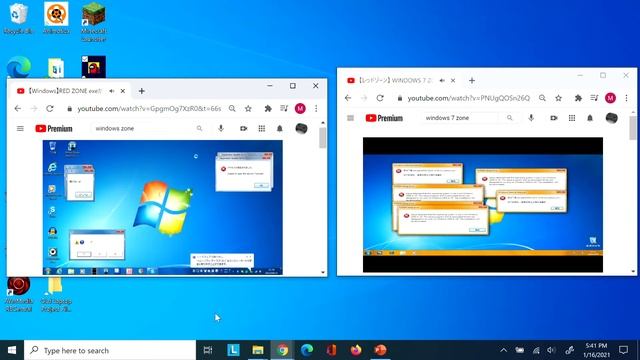Open Microsoft Edge desktop icon
The height and width of the screenshot is (360, 640).
(x=18, y=67)
